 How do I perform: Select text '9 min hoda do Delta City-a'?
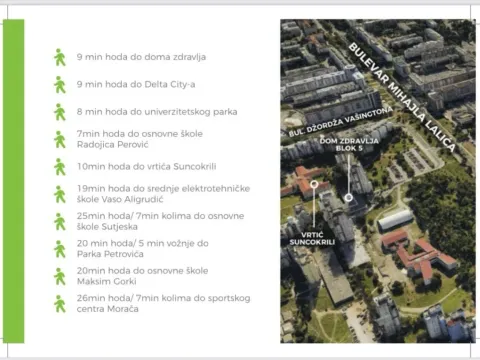[x=136, y=84]
